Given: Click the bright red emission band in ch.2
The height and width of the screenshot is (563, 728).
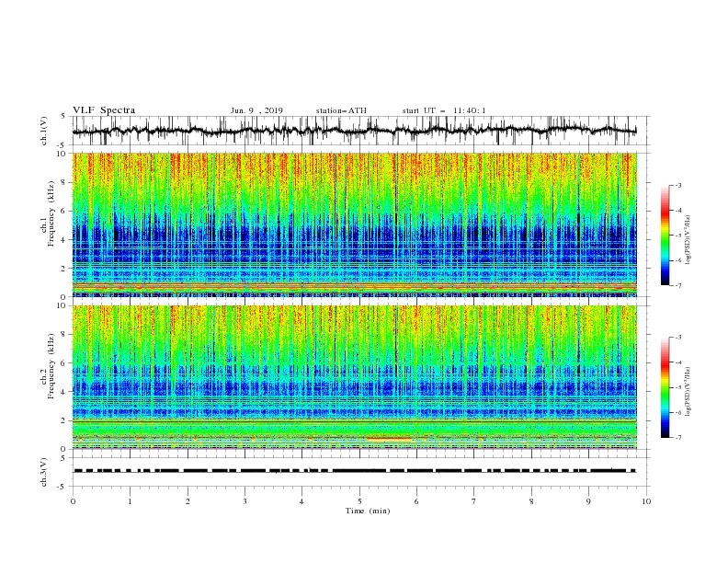Looking at the screenshot, I should click(x=389, y=438).
